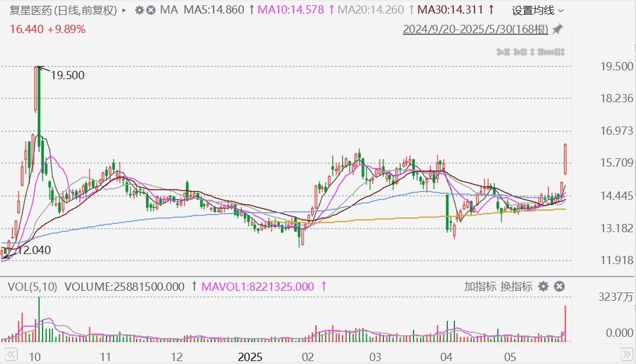Screen dimensions: 636x364
Task: Click 换指标 to switch indicator
Action: tap(516, 287)
